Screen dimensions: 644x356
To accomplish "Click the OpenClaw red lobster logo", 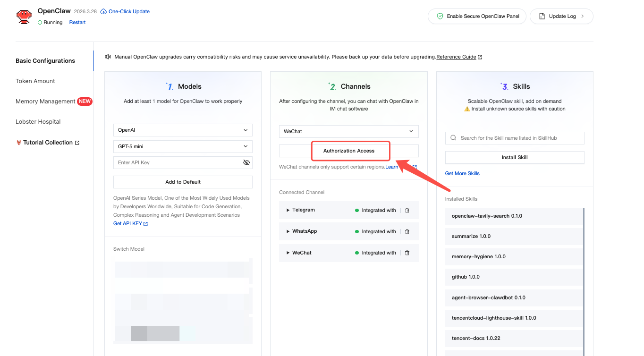I will click(24, 17).
